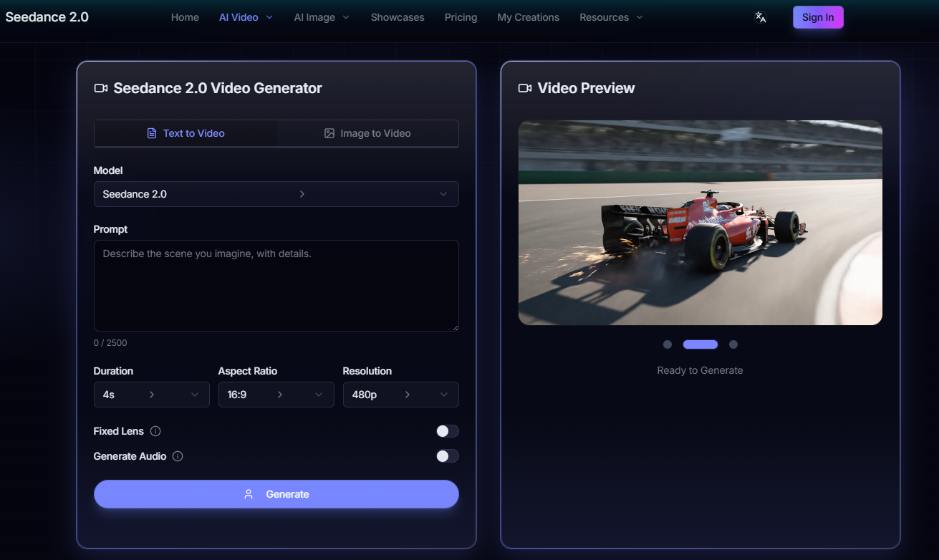Enable the Generate Audio toggle
Viewport: 939px width, 560px height.
(447, 456)
